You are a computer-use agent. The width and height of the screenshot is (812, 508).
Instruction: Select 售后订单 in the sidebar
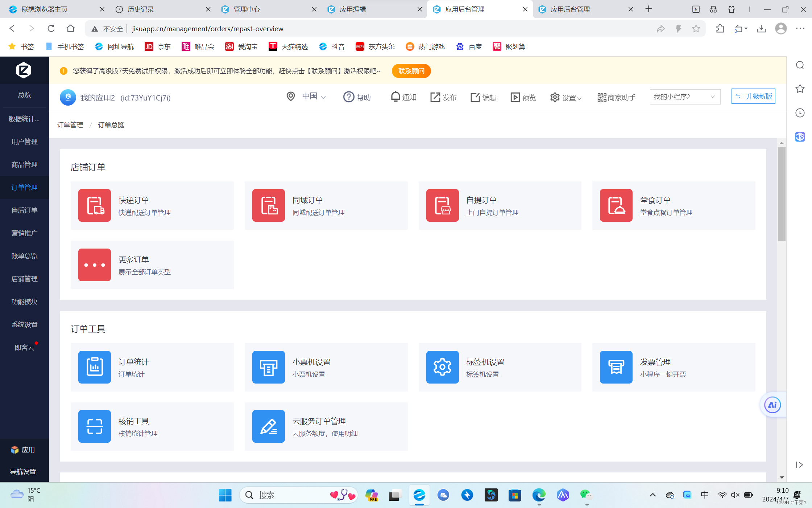pyautogui.click(x=24, y=210)
